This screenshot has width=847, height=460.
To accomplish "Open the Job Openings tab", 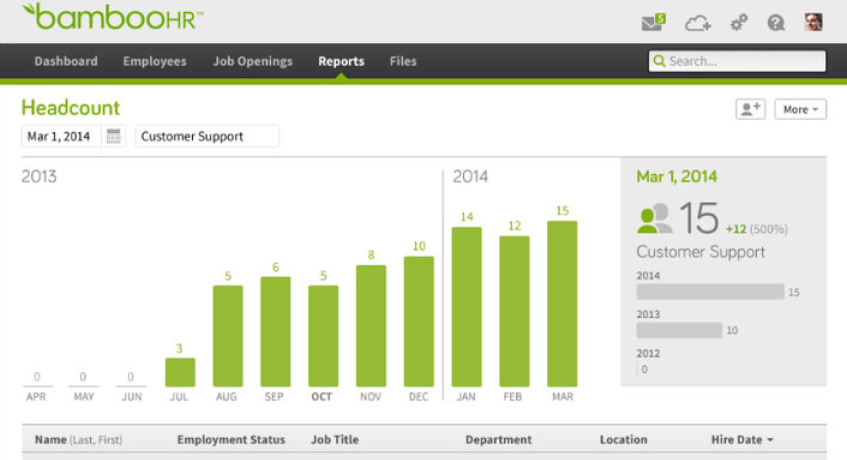I will [x=253, y=61].
